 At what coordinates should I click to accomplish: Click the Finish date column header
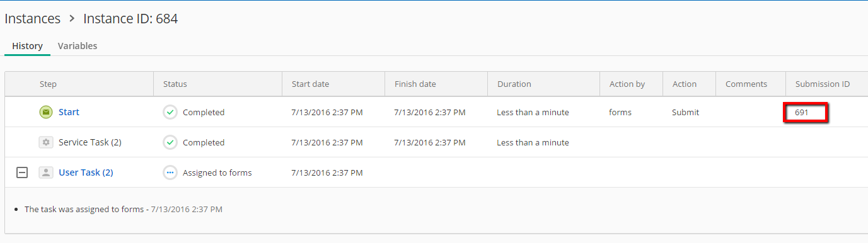coord(415,84)
